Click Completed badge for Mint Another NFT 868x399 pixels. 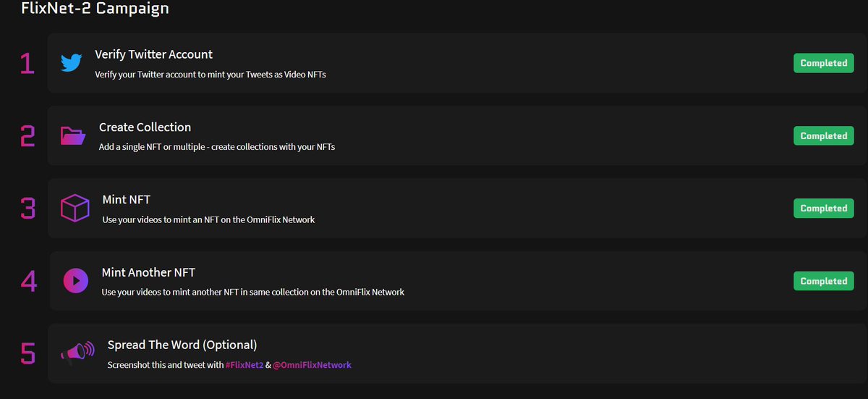click(824, 281)
